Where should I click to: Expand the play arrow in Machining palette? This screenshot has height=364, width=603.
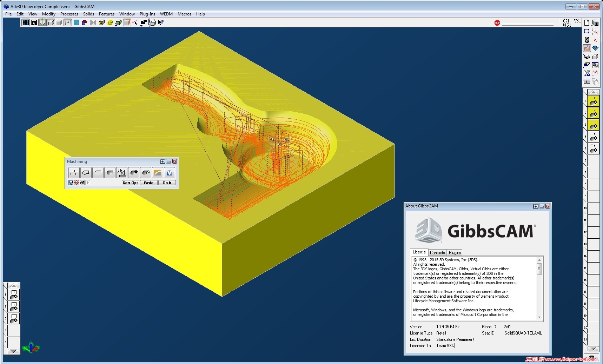click(88, 183)
